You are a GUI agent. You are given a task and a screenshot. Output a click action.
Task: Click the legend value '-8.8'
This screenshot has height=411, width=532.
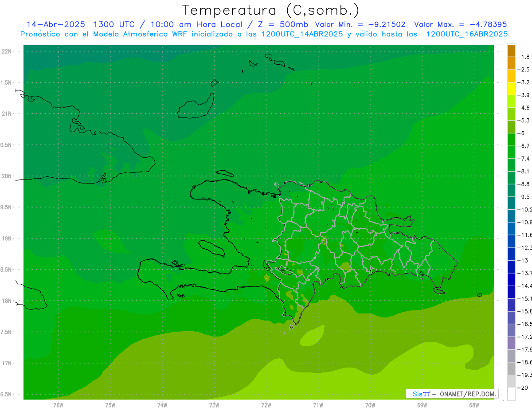(524, 184)
